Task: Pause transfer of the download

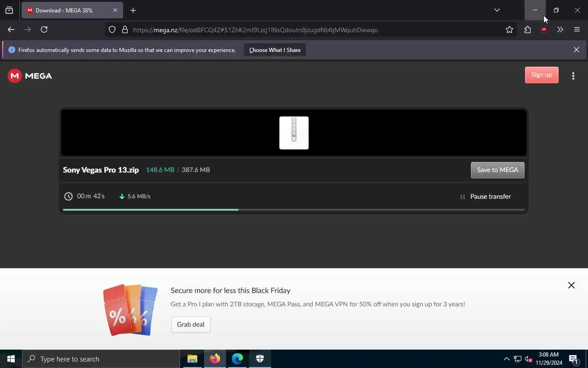Action: click(x=486, y=196)
